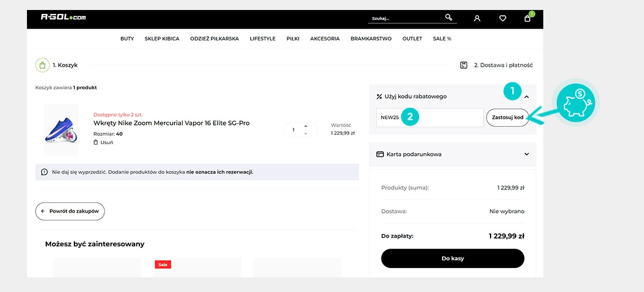Expand the Karta podarunkowa section
The width and height of the screenshot is (644, 292).
526,154
